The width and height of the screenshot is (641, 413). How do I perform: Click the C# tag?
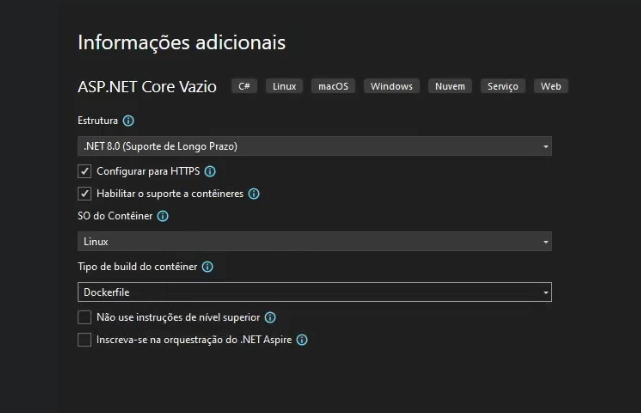[244, 87]
